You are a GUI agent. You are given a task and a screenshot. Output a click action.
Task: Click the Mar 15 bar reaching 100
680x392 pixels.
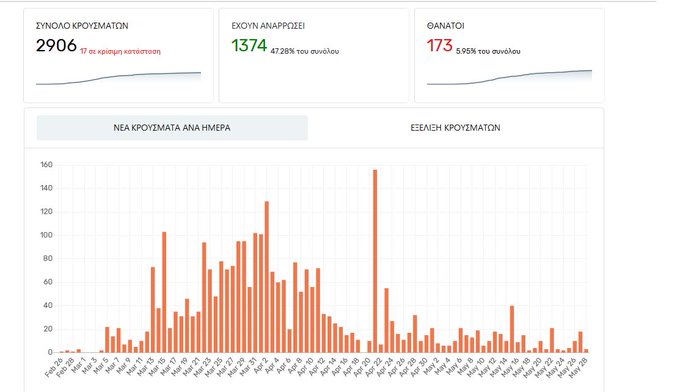(164, 292)
